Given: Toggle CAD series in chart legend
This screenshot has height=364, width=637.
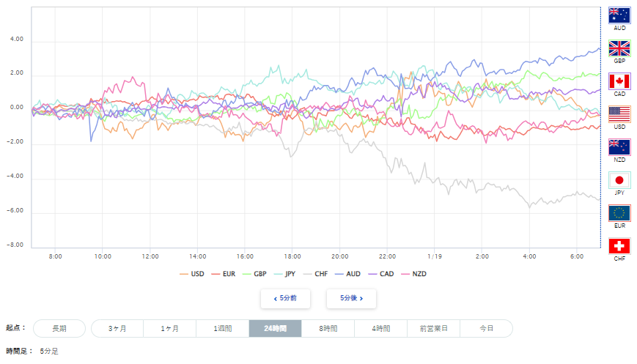Looking at the screenshot, I should 381,274.
